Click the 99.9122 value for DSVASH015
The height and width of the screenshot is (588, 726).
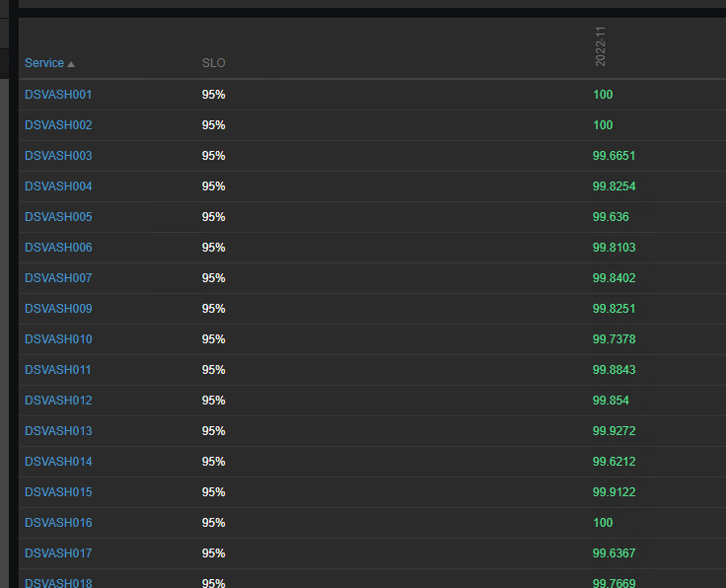click(614, 491)
